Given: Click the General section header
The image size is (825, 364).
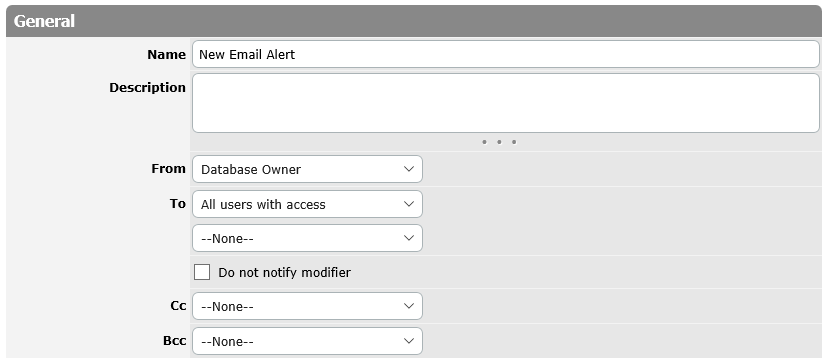Looking at the screenshot, I should [x=414, y=21].
